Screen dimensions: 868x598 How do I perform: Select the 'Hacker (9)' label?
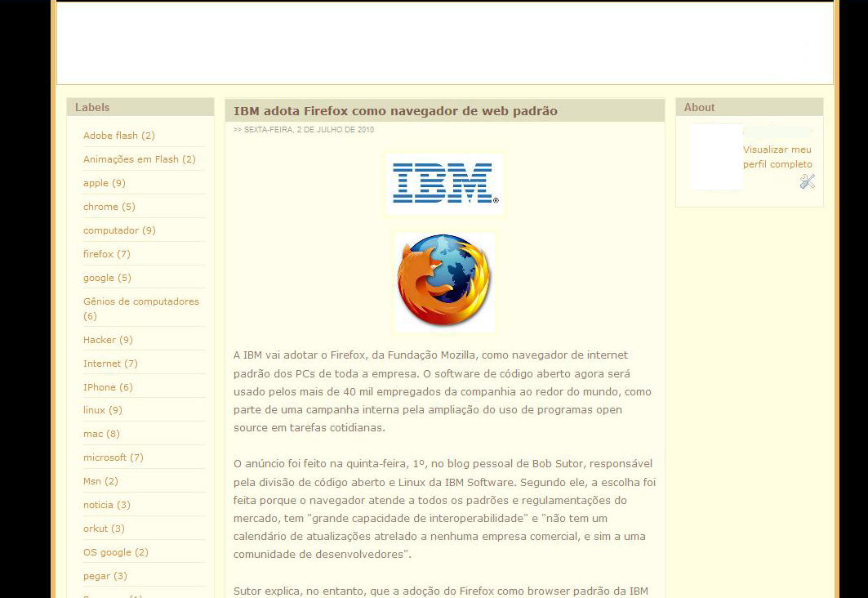[x=108, y=340]
